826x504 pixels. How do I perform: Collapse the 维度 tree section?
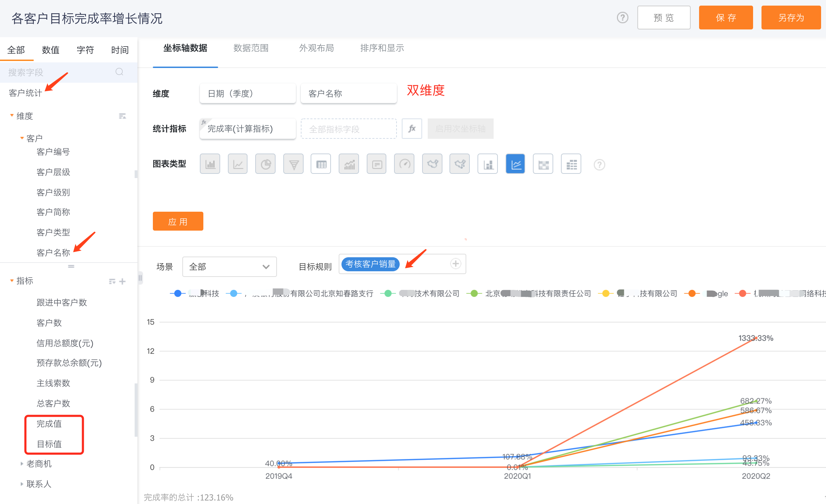pos(12,116)
